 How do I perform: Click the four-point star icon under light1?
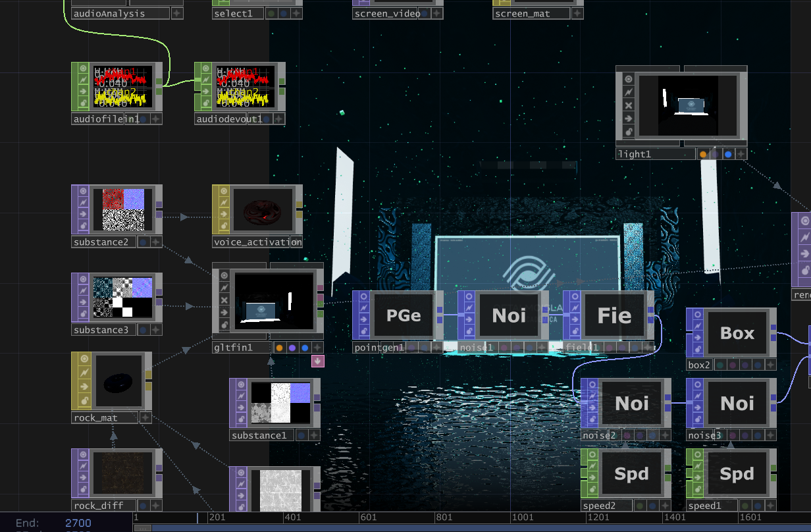tap(741, 154)
